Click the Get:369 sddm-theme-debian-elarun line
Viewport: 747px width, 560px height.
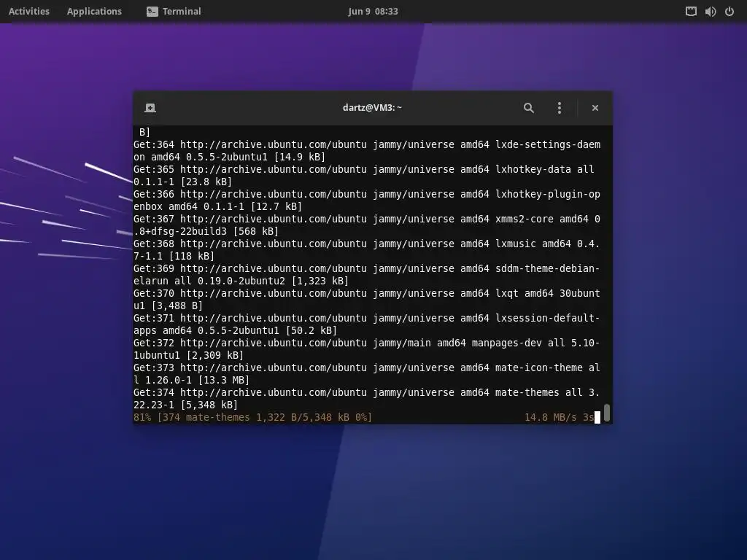tap(367, 274)
